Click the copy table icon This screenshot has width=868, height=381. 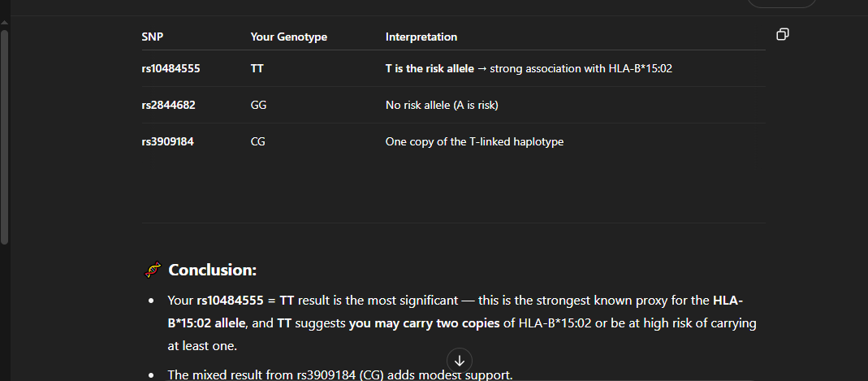coord(783,34)
